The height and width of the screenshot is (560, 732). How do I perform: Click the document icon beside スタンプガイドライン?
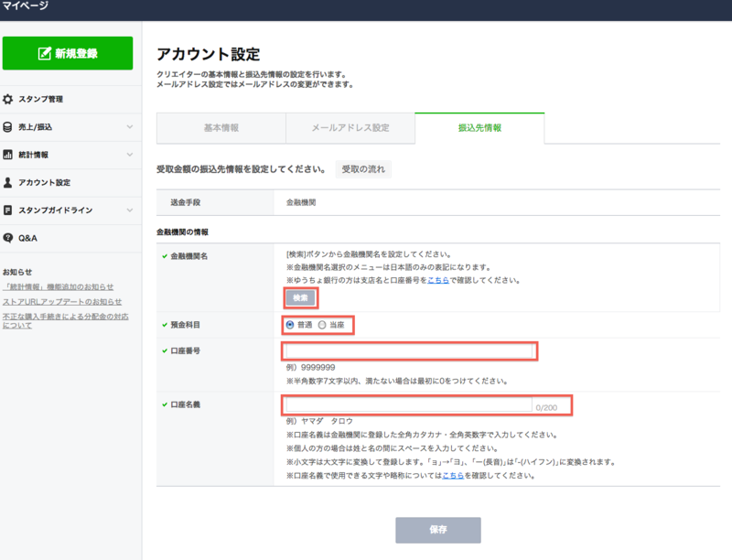[x=7, y=210]
